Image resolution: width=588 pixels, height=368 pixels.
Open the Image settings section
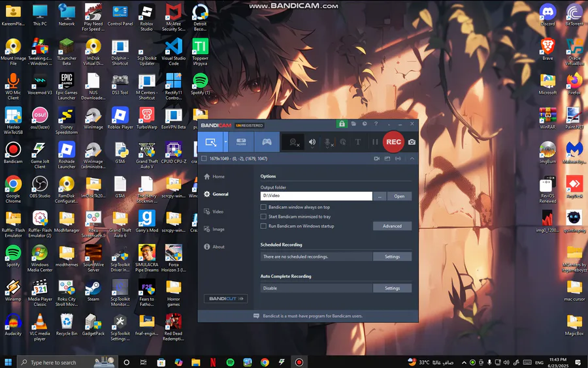point(214,229)
